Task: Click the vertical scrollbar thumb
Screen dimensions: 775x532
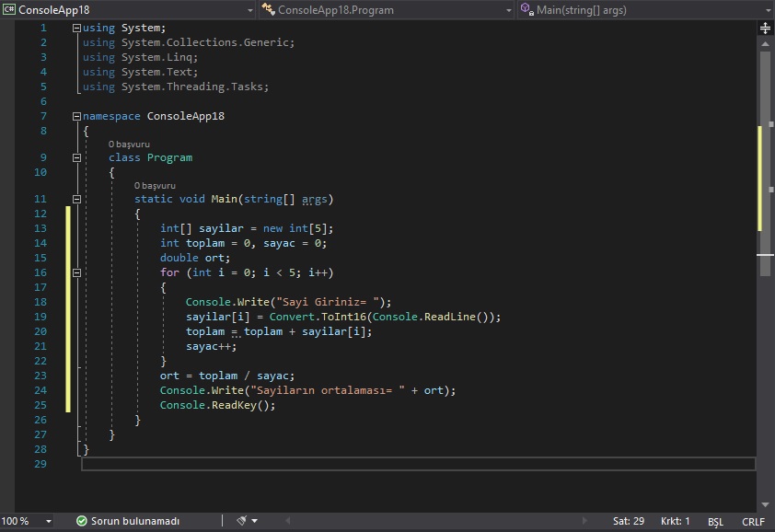Action: tap(765, 163)
